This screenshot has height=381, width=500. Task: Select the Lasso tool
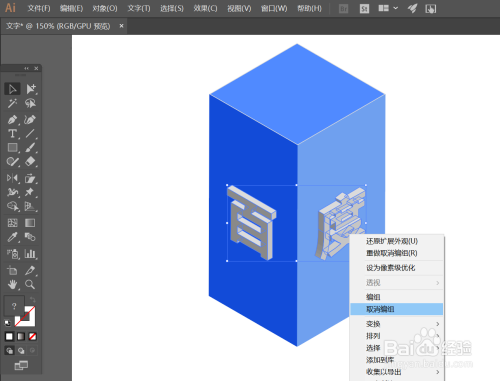click(x=30, y=104)
